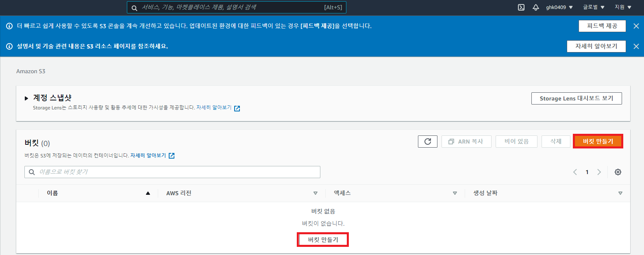Viewport: 644px width, 255px height.
Task: Click the 삭제 button
Action: [556, 142]
